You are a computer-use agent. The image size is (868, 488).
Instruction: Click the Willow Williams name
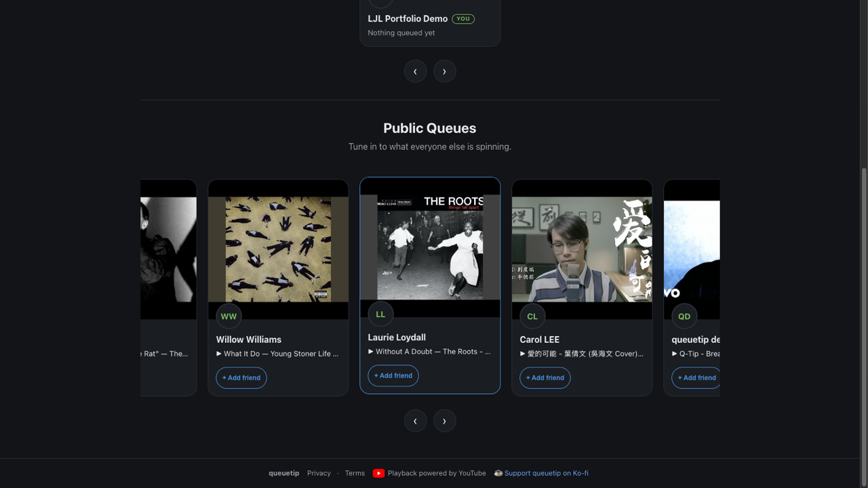click(x=249, y=340)
